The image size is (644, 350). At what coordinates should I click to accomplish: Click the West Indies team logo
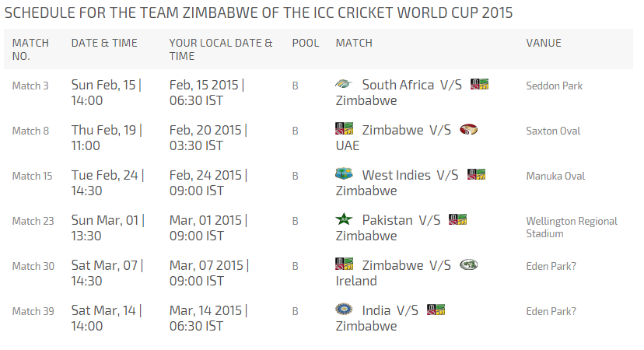click(x=344, y=173)
